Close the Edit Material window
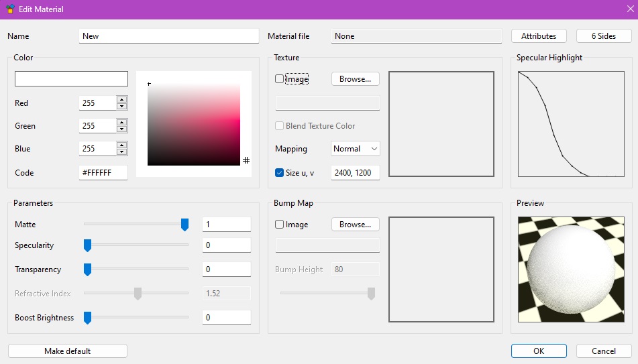This screenshot has height=364, width=638. (630, 9)
